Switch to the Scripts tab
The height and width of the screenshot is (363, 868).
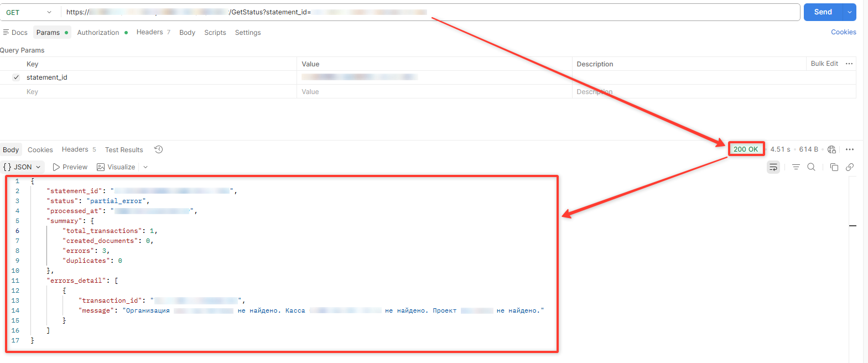pyautogui.click(x=215, y=33)
